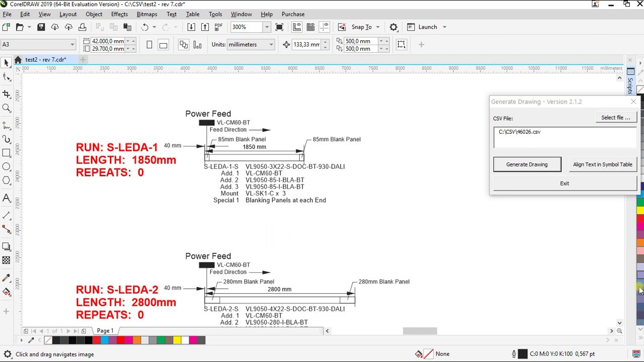Open the File menu
Viewport: 644px width, 362px height.
7,14
